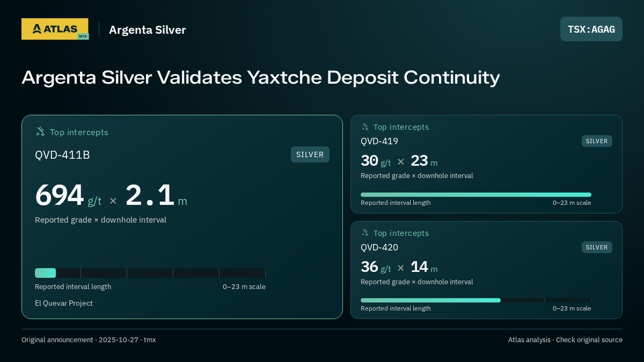Click the Top intercepts label in the QVD-420 card
The height and width of the screenshot is (362, 644).
(x=401, y=233)
